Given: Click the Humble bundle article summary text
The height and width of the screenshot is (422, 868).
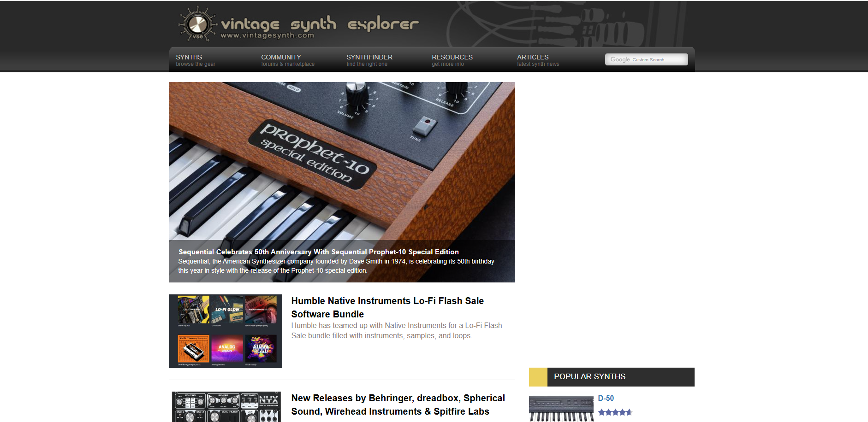Looking at the screenshot, I should tap(396, 331).
